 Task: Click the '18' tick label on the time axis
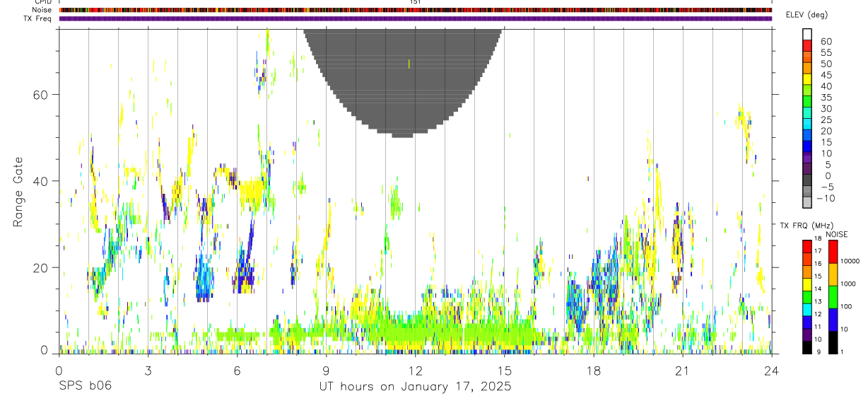pos(594,370)
